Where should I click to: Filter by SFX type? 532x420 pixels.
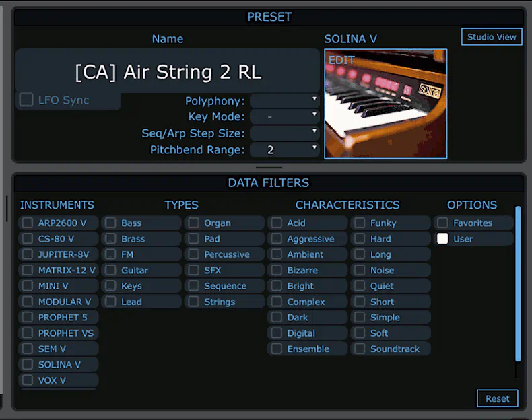(x=194, y=270)
